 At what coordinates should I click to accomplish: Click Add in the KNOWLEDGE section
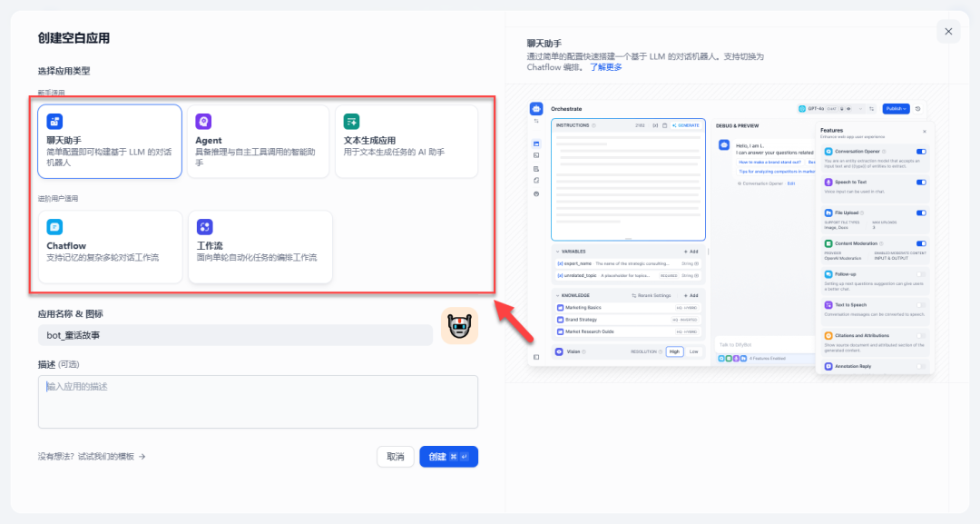point(691,295)
